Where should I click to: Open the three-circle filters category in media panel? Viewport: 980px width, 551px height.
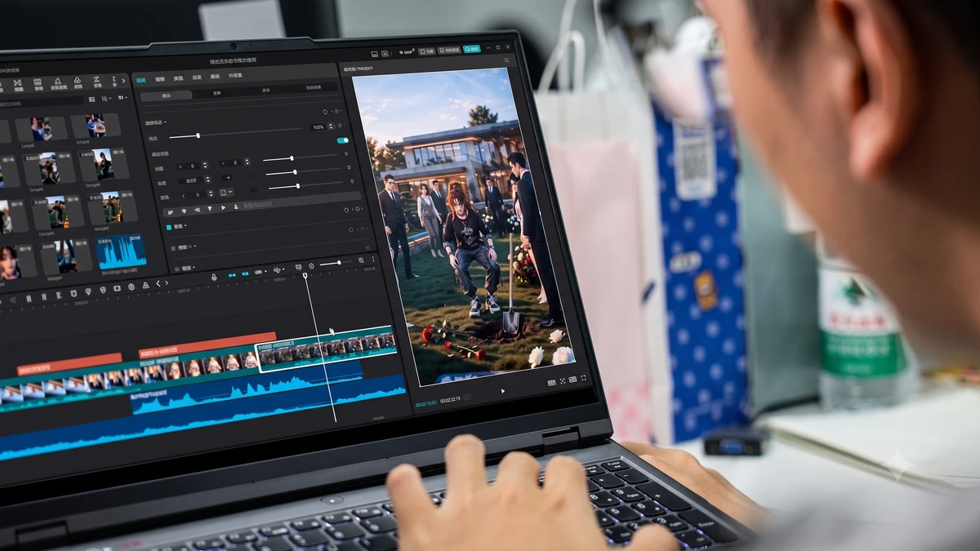tap(78, 81)
